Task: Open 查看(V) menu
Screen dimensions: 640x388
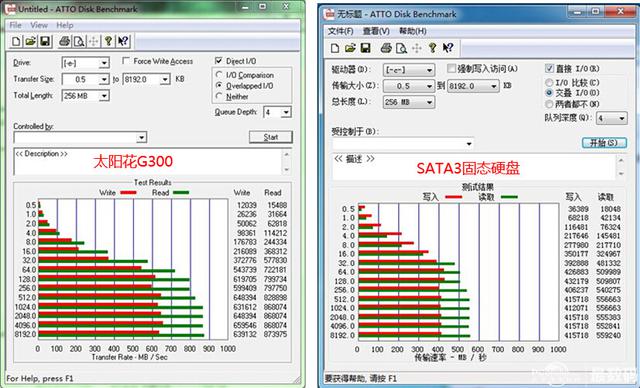Action: (x=376, y=31)
